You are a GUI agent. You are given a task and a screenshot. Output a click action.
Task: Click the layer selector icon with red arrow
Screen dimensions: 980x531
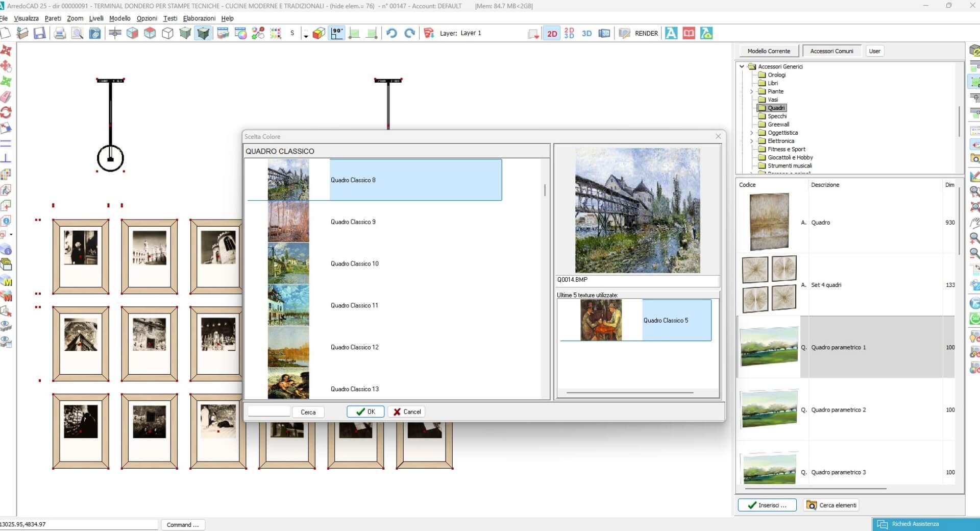[x=533, y=34]
